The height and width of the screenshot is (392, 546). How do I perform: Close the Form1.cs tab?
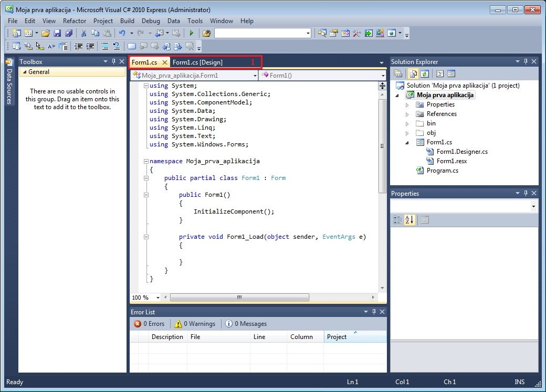[165, 62]
